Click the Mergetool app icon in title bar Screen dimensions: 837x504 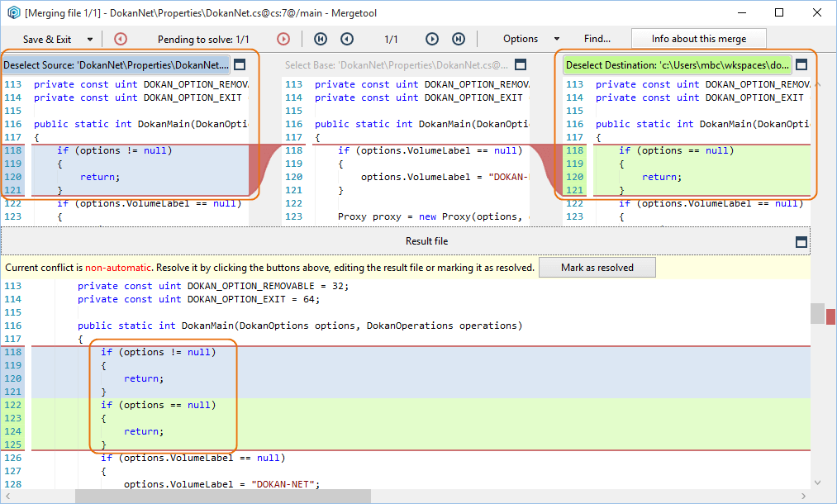point(13,13)
